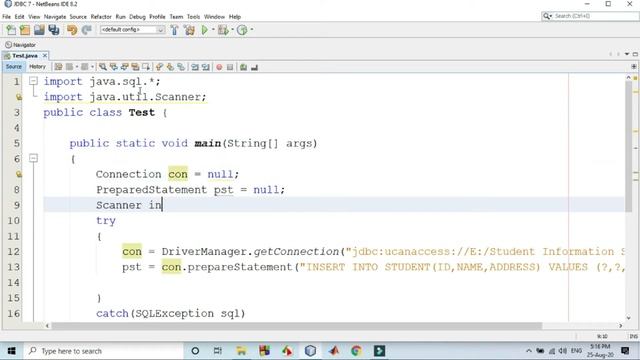Close the Test.java tab
Image resolution: width=640 pixels, height=360 pixels.
click(x=45, y=56)
